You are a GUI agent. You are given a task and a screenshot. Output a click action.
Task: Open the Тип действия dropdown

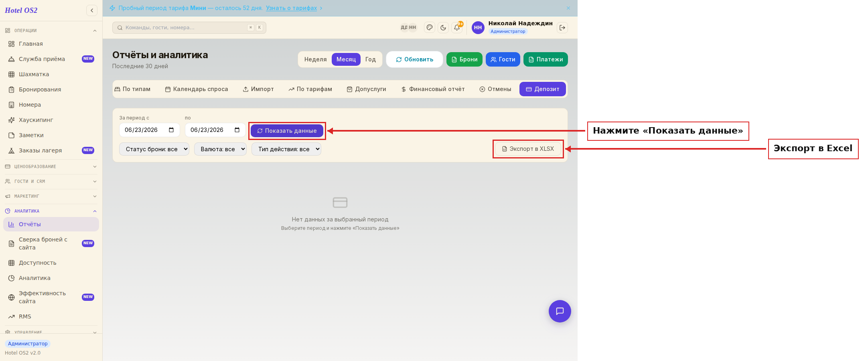[x=286, y=149]
